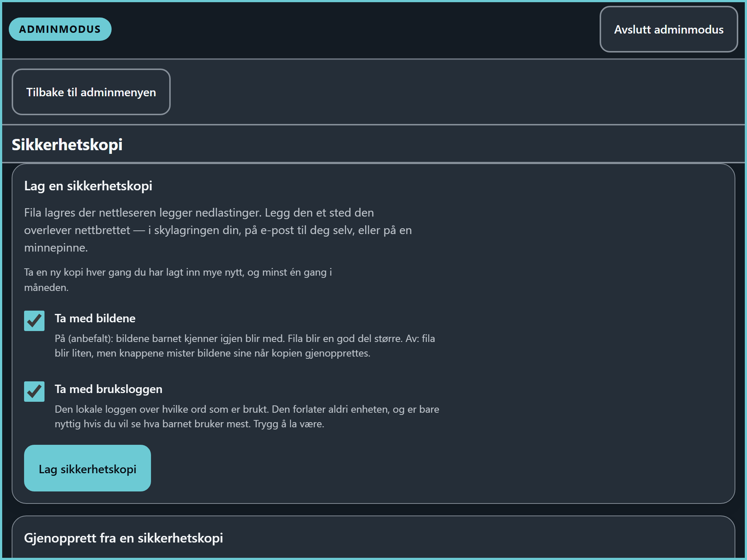Click the Gjenopprett fra en sikkerhetskopi heading

pos(124,538)
